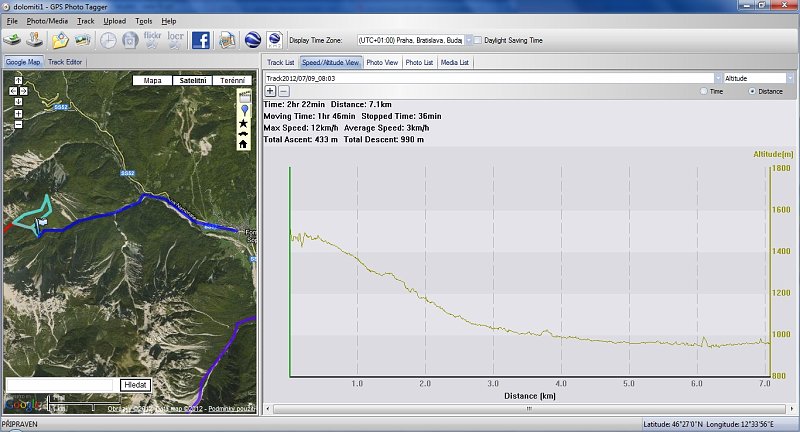This screenshot has height=432, width=800.
Task: Click the GPS download device icon
Action: [12, 39]
